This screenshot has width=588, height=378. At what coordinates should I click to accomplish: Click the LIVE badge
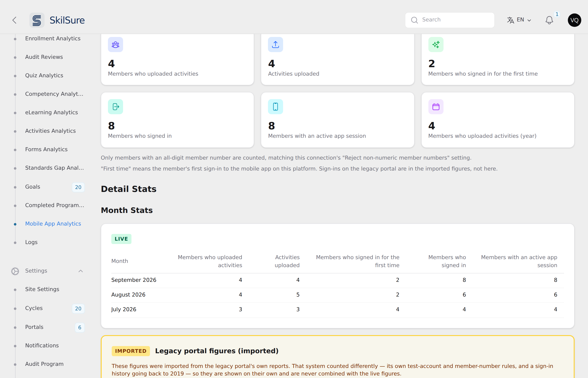point(121,239)
